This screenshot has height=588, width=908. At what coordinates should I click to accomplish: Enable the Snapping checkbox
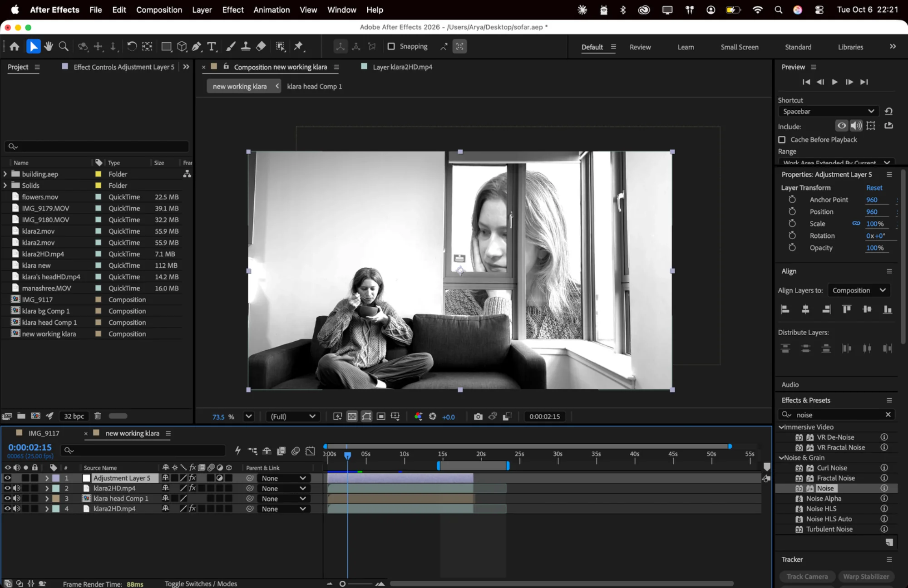(391, 46)
